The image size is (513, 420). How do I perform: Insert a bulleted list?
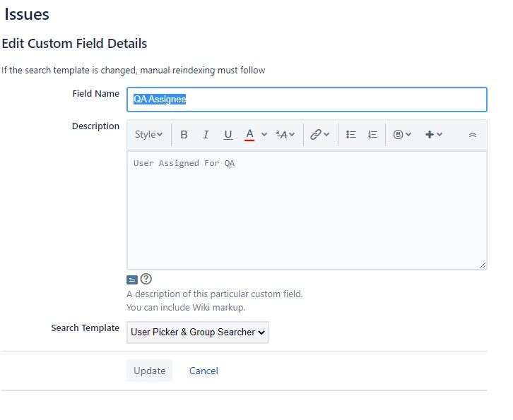coord(351,134)
